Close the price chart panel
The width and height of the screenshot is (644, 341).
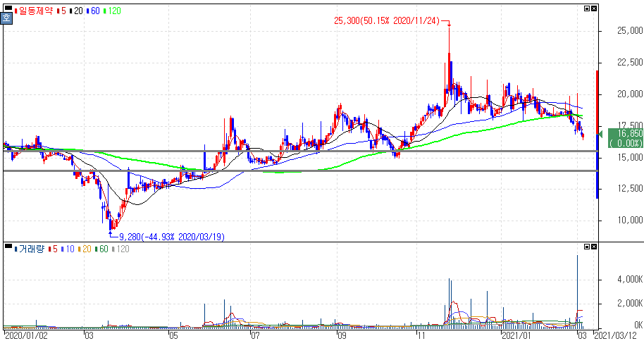click(594, 8)
